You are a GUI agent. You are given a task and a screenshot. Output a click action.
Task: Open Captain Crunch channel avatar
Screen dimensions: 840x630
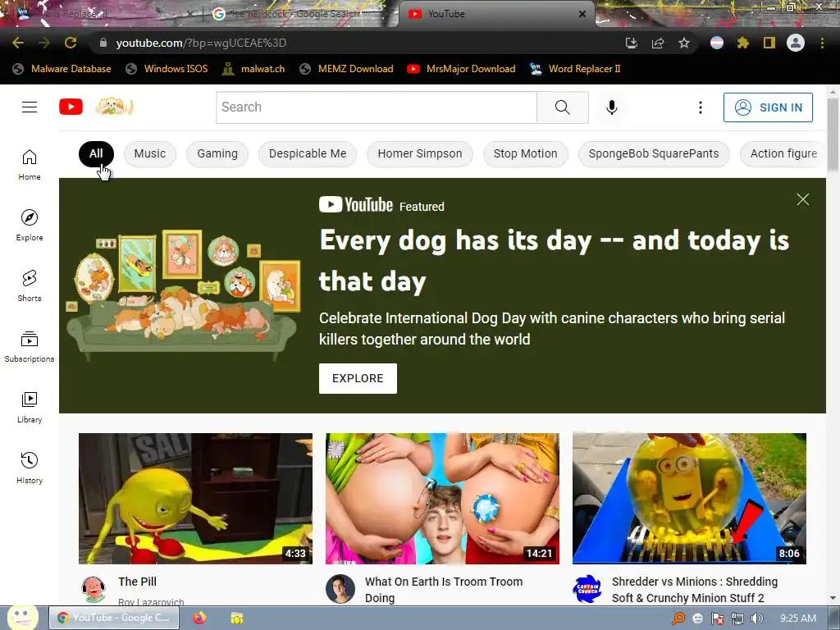587,589
